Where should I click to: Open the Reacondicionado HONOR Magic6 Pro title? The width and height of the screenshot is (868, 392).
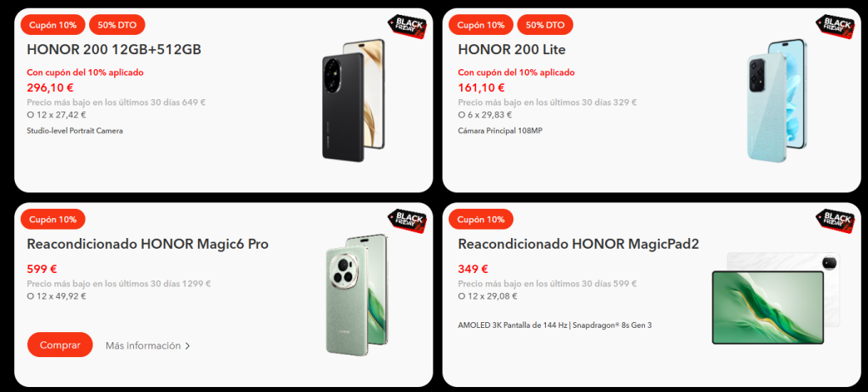click(x=148, y=244)
